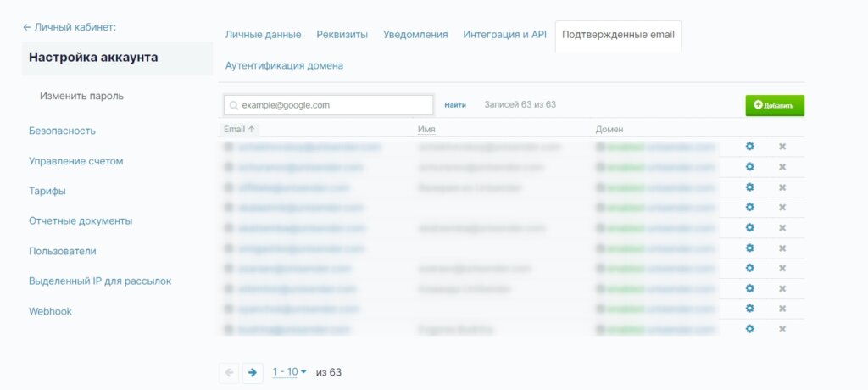Viewport: 868px width, 390px height.
Task: Return to Личный кабинет link
Action: (x=70, y=26)
